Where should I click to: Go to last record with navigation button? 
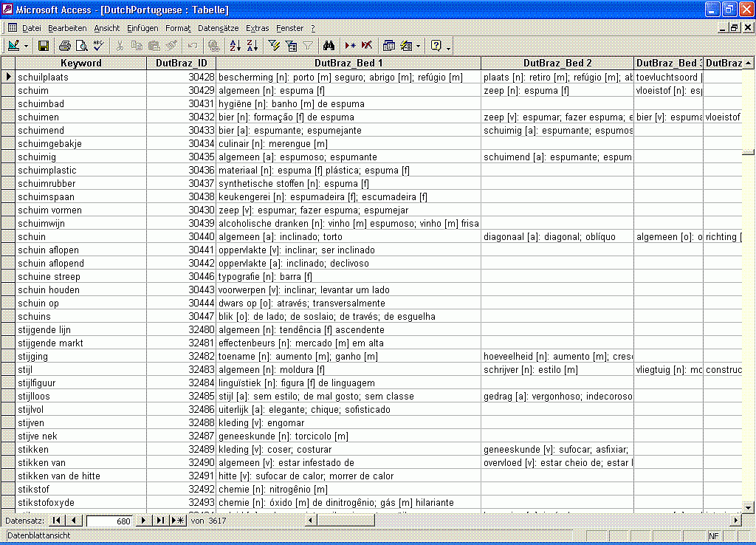point(160,521)
